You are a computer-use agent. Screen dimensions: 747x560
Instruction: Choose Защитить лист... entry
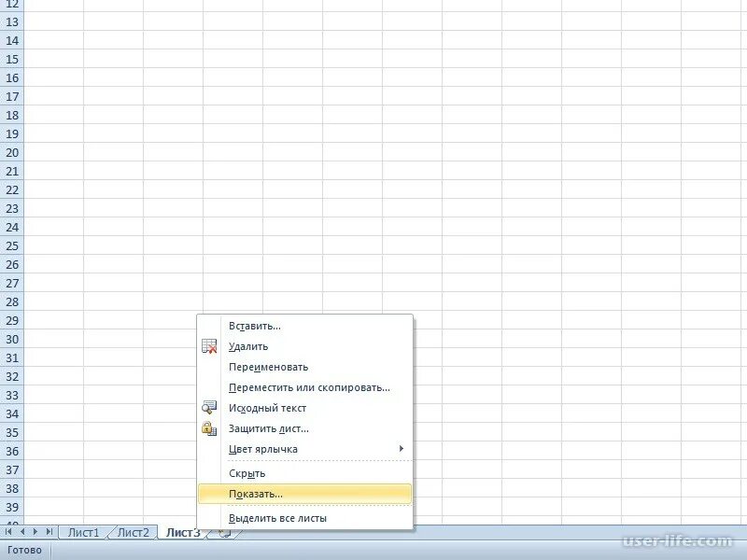pos(305,428)
